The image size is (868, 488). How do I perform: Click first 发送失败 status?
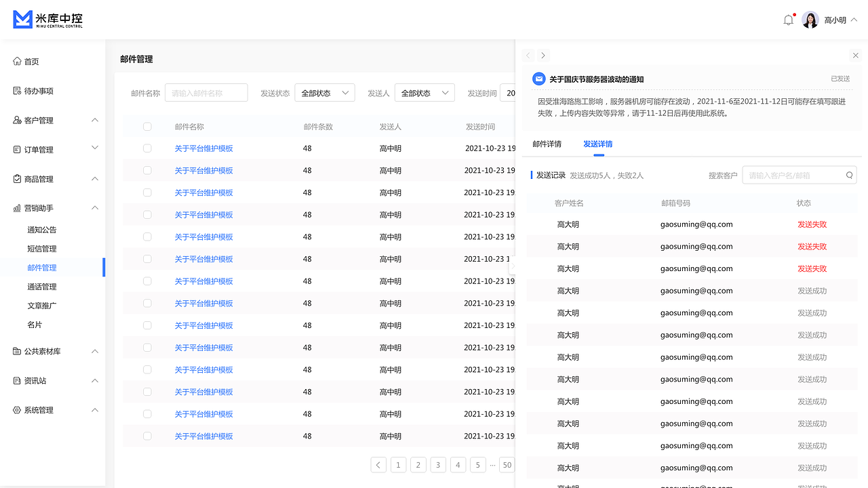(x=812, y=224)
